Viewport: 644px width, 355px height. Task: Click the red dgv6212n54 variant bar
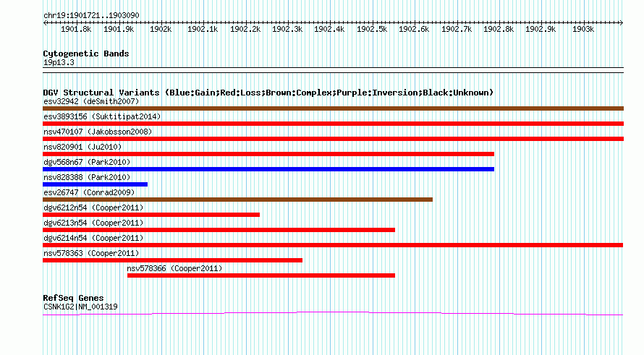click(x=151, y=215)
